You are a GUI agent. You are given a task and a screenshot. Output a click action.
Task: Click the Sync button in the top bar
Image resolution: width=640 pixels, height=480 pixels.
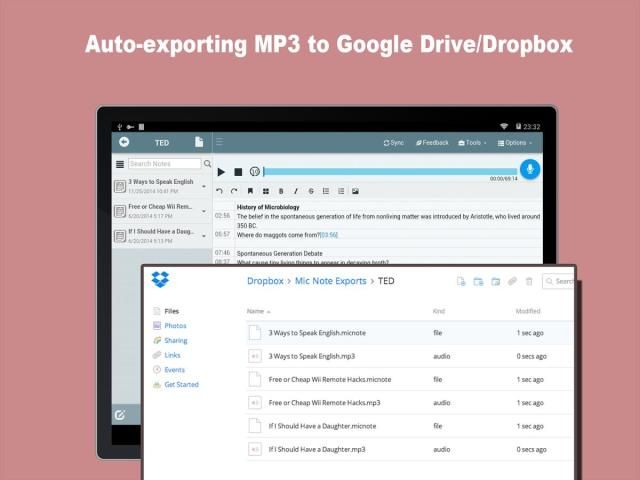click(x=394, y=143)
